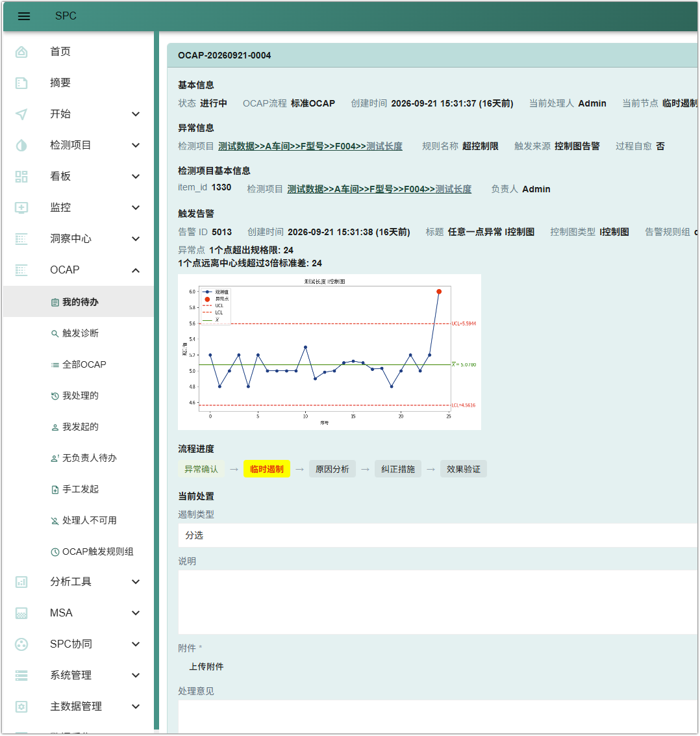Click the 检测项目 droplet icon
Image resolution: width=700 pixels, height=736 pixels.
pyautogui.click(x=21, y=146)
